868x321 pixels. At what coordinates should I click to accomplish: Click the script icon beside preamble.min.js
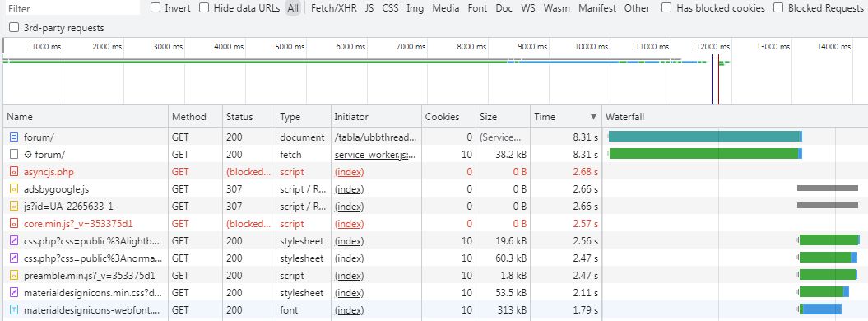click(x=14, y=276)
